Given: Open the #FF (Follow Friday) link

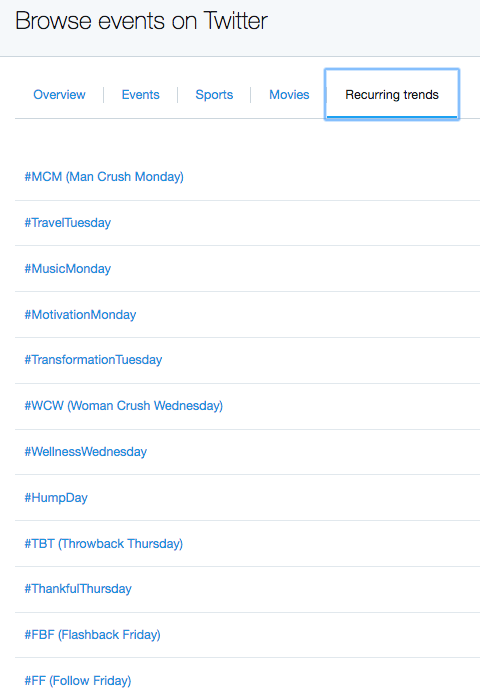Looking at the screenshot, I should pyautogui.click(x=78, y=681).
